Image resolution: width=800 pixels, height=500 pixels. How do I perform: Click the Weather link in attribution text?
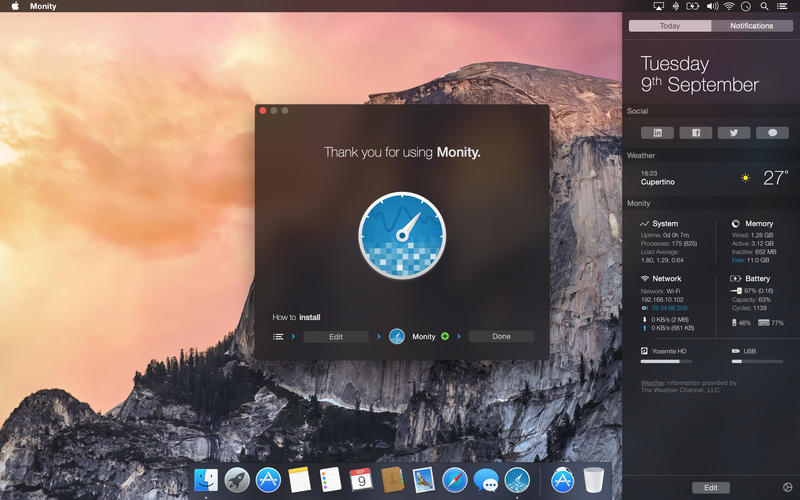tap(653, 383)
